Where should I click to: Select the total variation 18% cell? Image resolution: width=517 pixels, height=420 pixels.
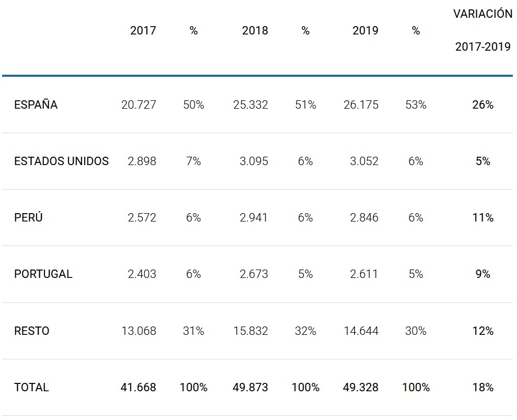click(x=482, y=388)
